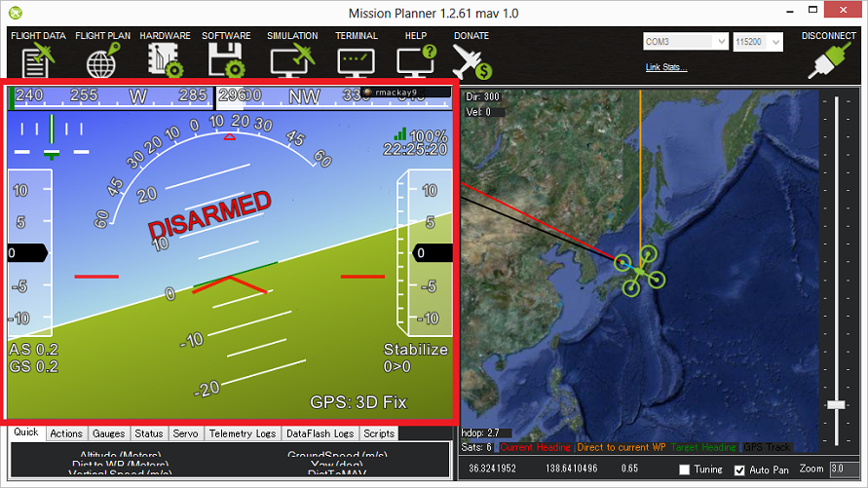Click the altitude value 0.65
Screen dimensions: 868x488
630,469
